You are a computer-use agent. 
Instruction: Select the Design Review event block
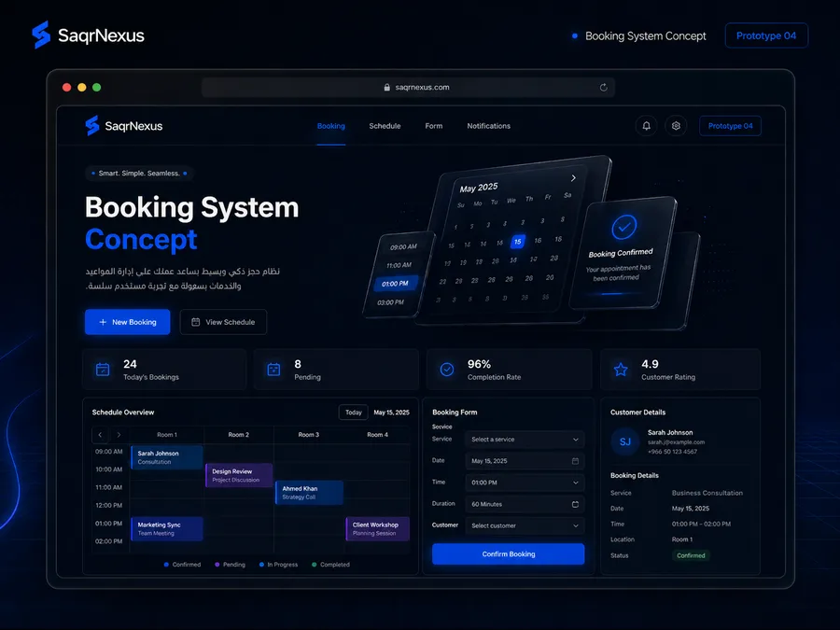click(x=239, y=475)
